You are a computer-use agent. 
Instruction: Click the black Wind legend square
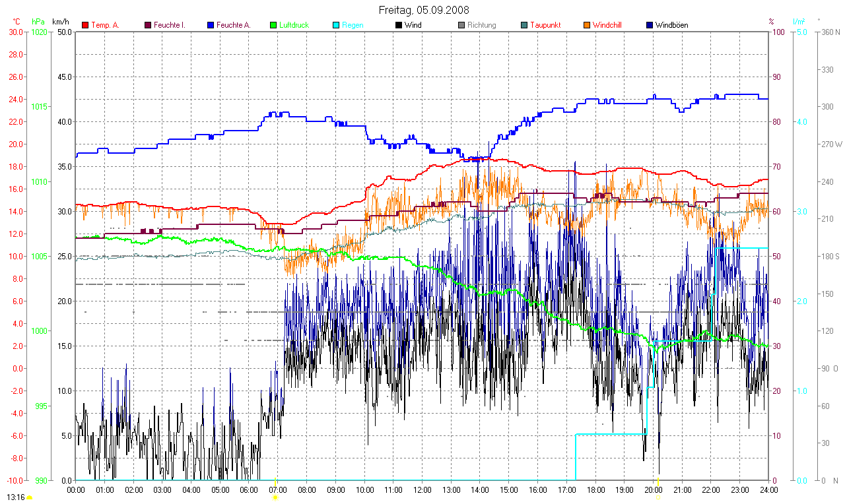tap(399, 25)
